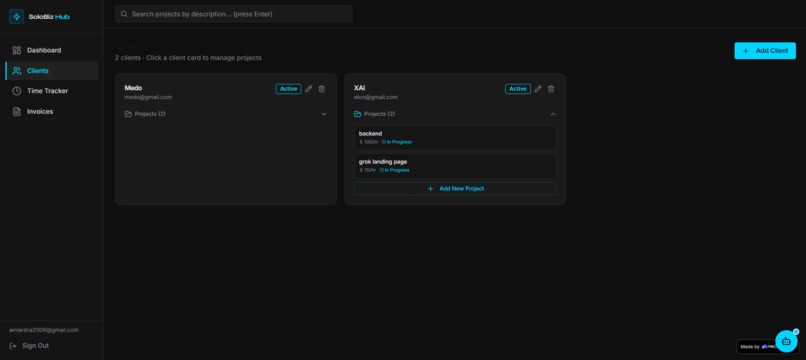Click the Medo client name
The width and height of the screenshot is (806, 360).
click(x=133, y=88)
